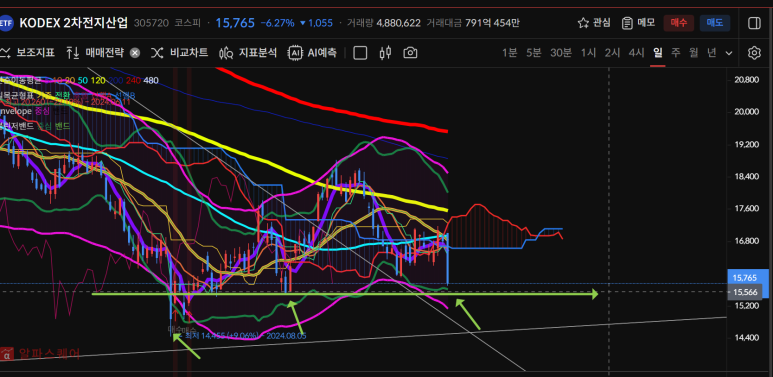
Task: Click trading value 791억 454만
Action: pyautogui.click(x=492, y=23)
